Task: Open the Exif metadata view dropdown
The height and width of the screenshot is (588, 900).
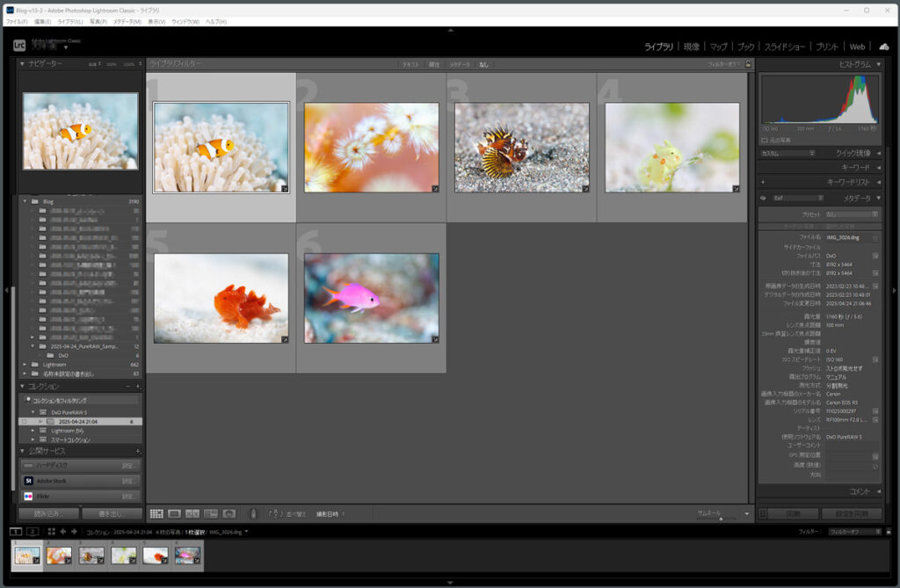Action: tap(798, 198)
